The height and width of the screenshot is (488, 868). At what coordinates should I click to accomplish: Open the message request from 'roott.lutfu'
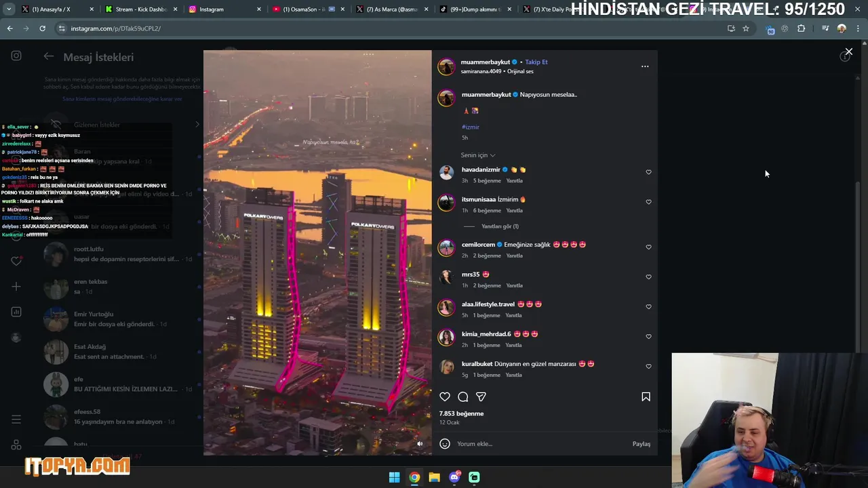pyautogui.click(x=122, y=254)
